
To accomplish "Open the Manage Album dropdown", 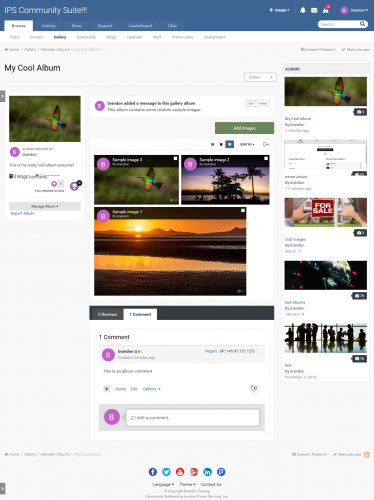I will click(45, 206).
